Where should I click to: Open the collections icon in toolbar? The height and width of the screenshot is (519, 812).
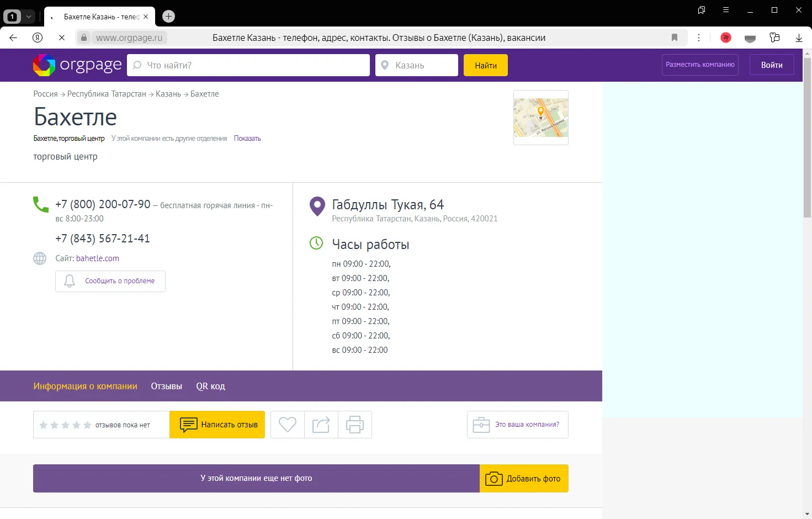(774, 38)
